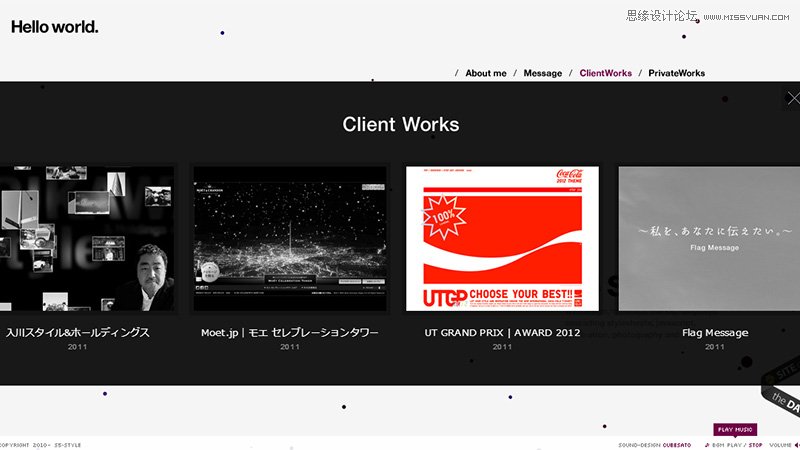Viewport: 800px width, 450px height.
Task: Click the Hello world. site logo
Action: coord(55,27)
